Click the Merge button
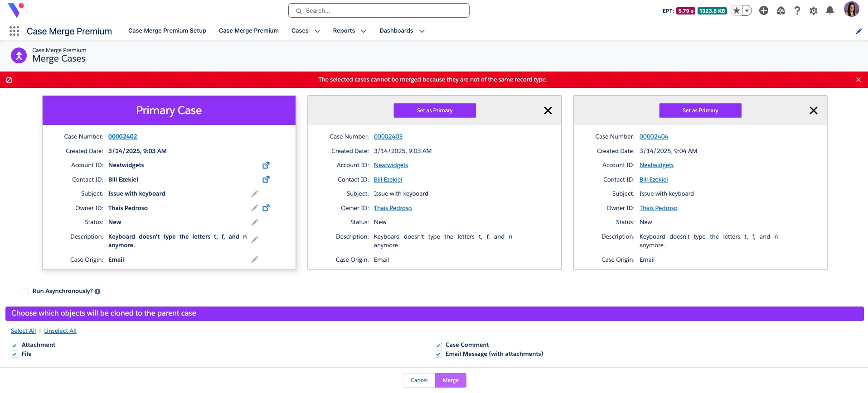 pyautogui.click(x=451, y=380)
